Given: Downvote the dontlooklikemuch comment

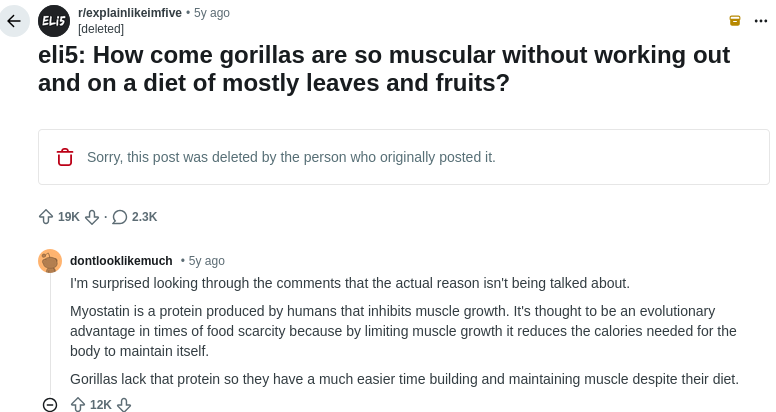Looking at the screenshot, I should pos(124,404).
